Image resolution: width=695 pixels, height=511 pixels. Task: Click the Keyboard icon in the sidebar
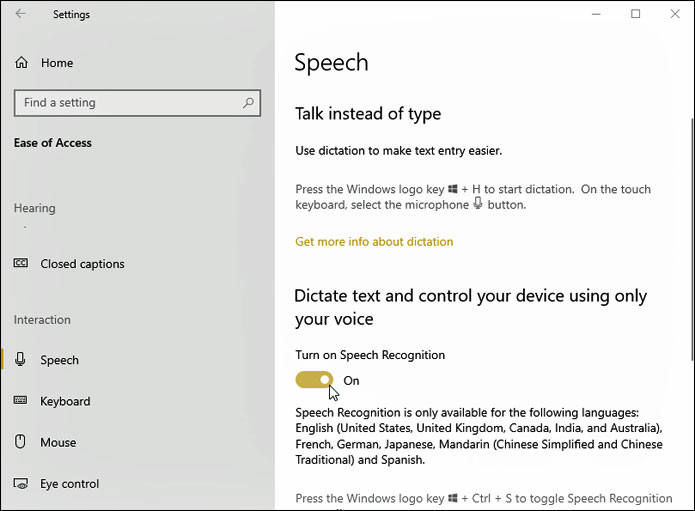click(x=21, y=401)
